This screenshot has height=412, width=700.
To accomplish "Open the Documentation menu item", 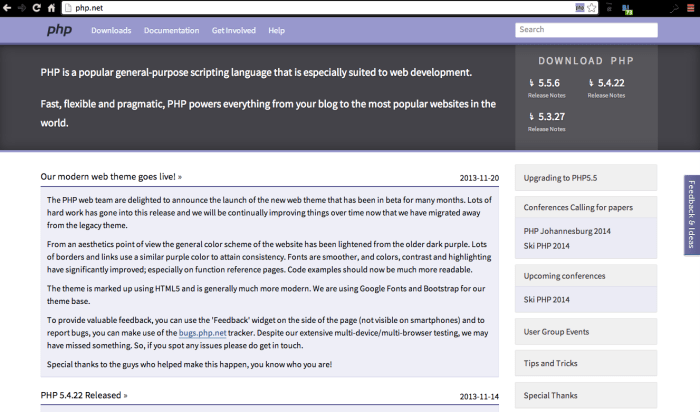I will (171, 30).
